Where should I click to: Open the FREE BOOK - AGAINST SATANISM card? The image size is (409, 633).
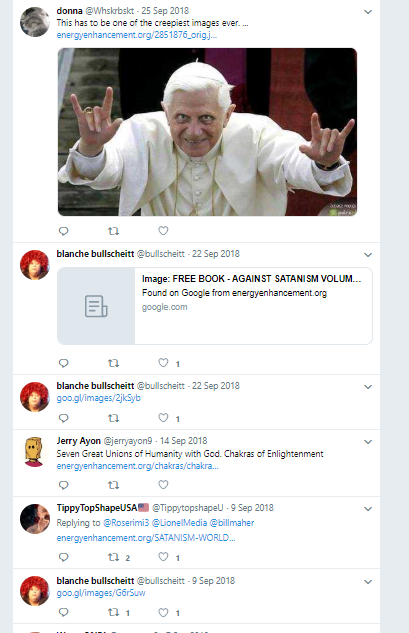215,306
